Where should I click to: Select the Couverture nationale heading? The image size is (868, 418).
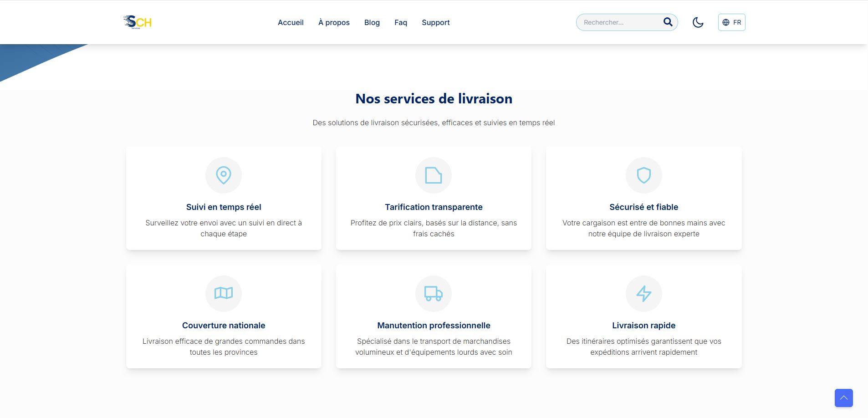tap(224, 326)
